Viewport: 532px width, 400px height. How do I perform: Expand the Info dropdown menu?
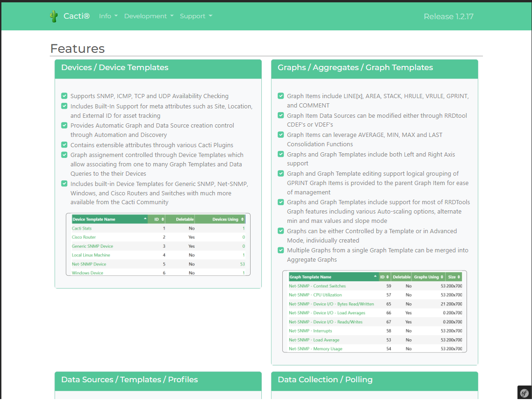(108, 16)
